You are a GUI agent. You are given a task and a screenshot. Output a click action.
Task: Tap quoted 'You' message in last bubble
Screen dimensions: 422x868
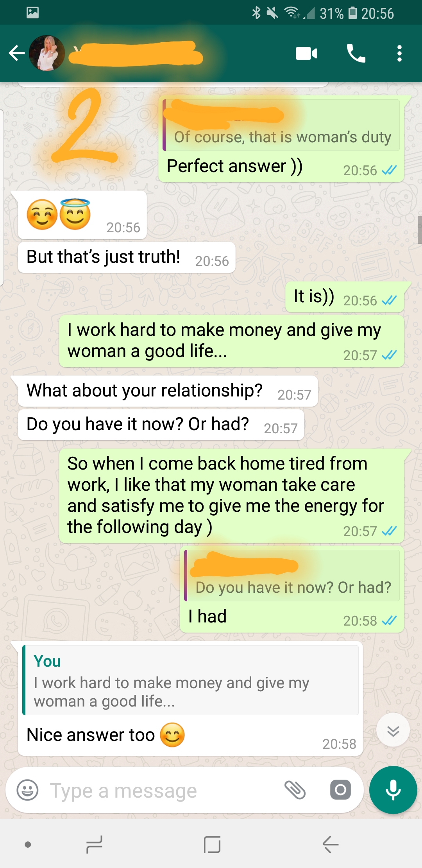(191, 680)
